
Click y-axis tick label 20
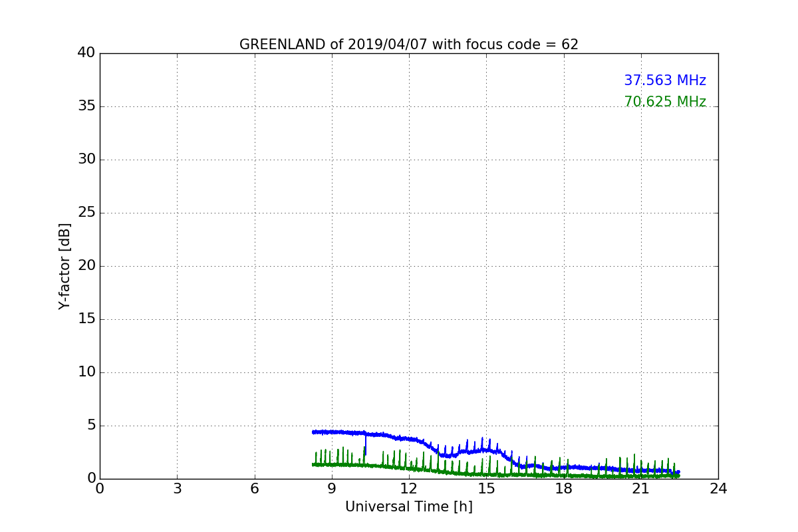pos(86,266)
